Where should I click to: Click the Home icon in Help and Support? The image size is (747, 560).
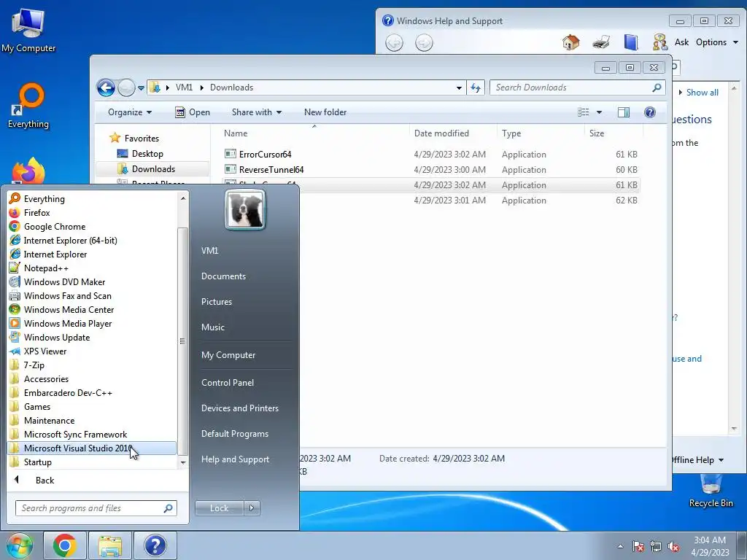pyautogui.click(x=570, y=42)
